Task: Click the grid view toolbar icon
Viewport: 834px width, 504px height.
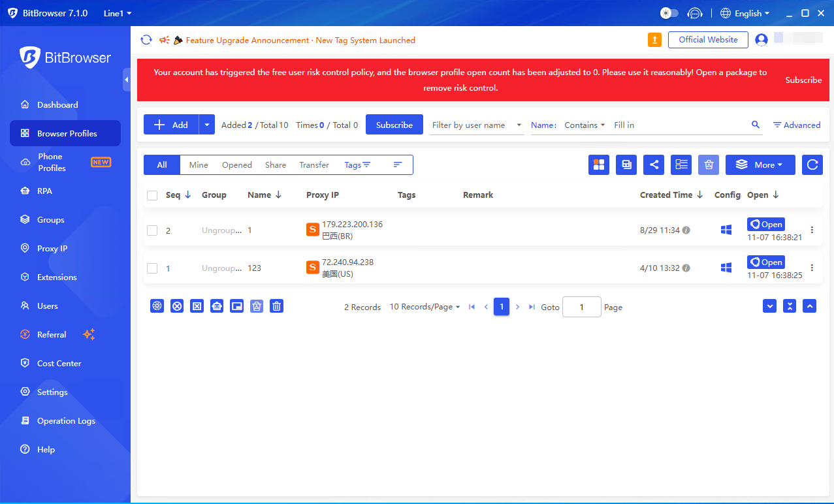Action: tap(599, 165)
